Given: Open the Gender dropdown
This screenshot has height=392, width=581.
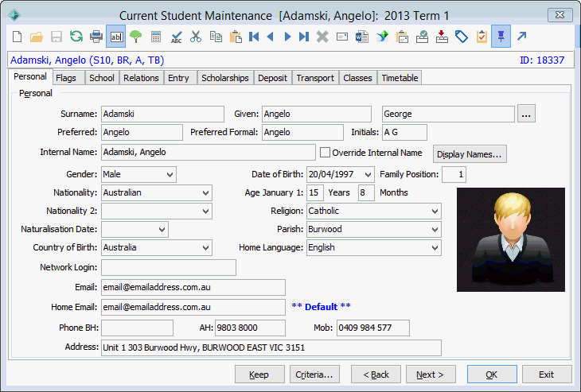Looking at the screenshot, I should [x=170, y=174].
